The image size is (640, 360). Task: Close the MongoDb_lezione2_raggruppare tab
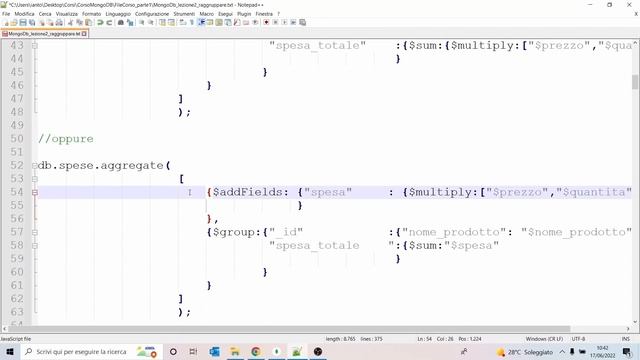pos(84,34)
